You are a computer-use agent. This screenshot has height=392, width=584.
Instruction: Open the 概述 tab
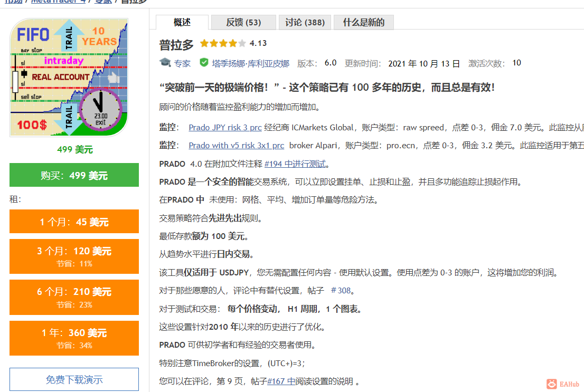coord(182,22)
